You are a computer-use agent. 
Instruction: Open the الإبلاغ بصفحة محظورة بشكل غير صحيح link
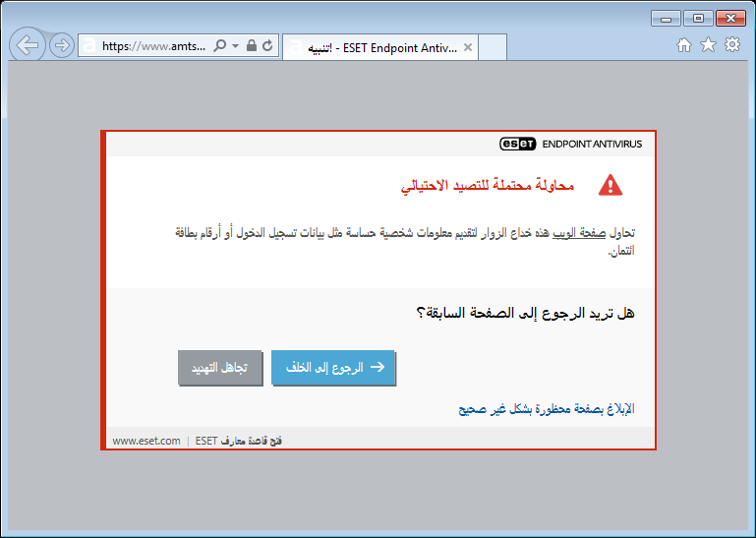pyautogui.click(x=547, y=408)
